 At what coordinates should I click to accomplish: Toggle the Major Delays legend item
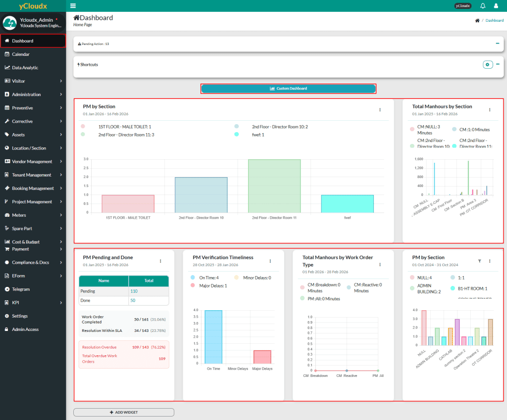pos(211,285)
